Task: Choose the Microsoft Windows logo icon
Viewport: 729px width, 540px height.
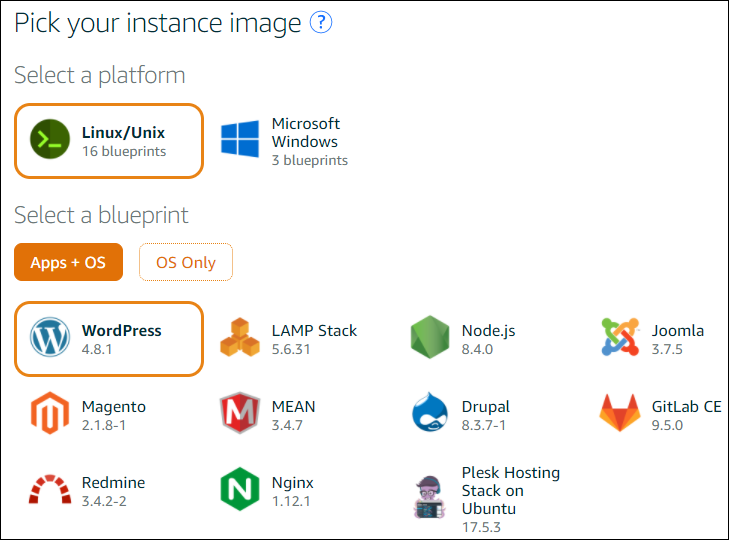Action: pyautogui.click(x=241, y=141)
